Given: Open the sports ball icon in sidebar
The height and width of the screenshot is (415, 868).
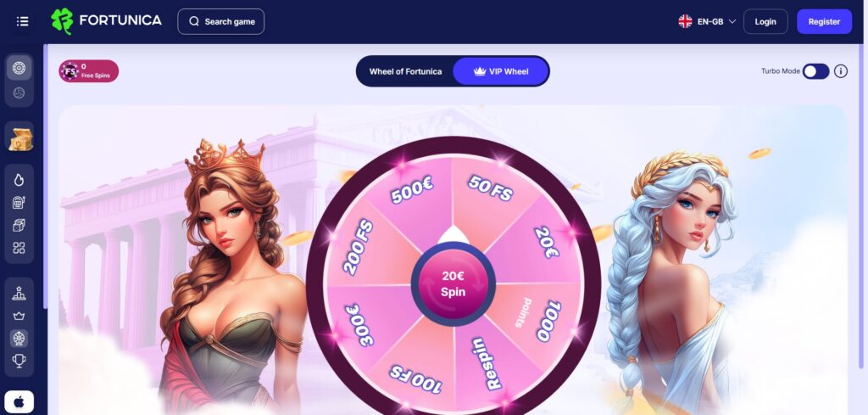Looking at the screenshot, I should pyautogui.click(x=19, y=93).
